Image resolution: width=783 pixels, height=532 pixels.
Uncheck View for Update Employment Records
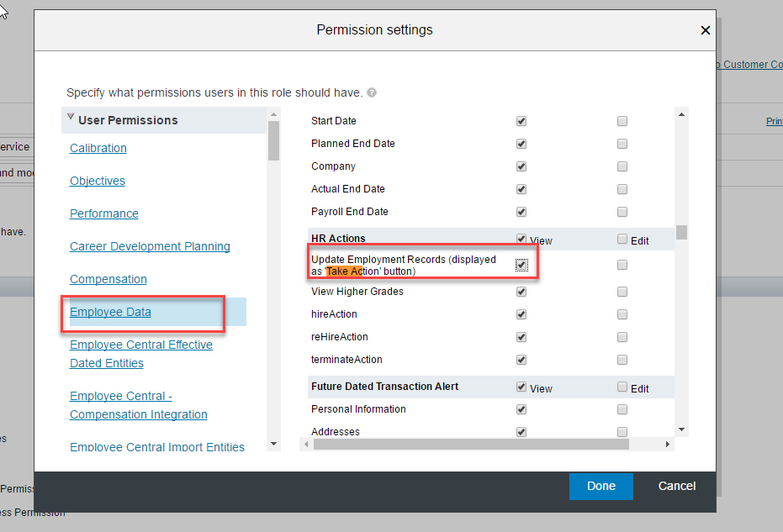[x=521, y=265]
